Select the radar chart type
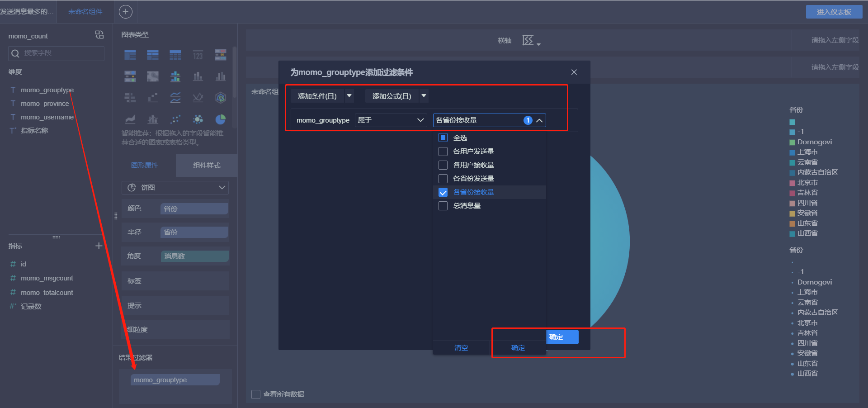Screen dimensions: 868x408 [x=221, y=98]
